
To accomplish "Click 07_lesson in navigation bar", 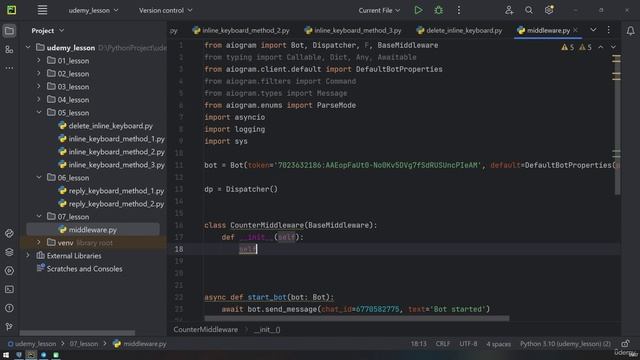I will click(84, 344).
